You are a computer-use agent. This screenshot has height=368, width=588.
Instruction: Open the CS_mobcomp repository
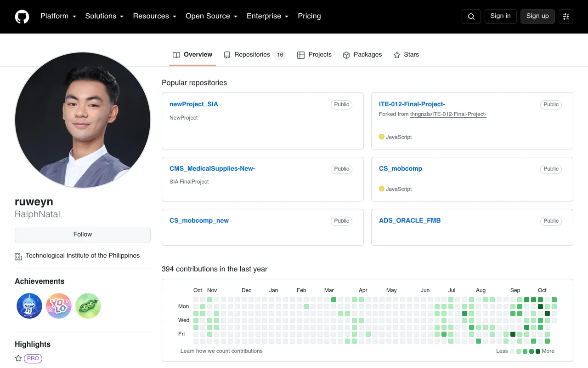pos(401,168)
